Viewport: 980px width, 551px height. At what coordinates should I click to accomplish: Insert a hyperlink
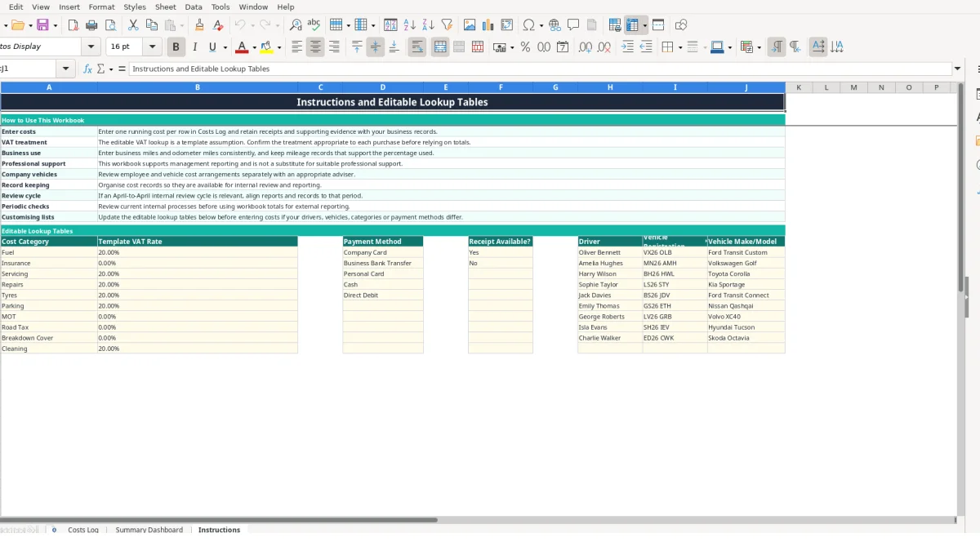click(555, 25)
